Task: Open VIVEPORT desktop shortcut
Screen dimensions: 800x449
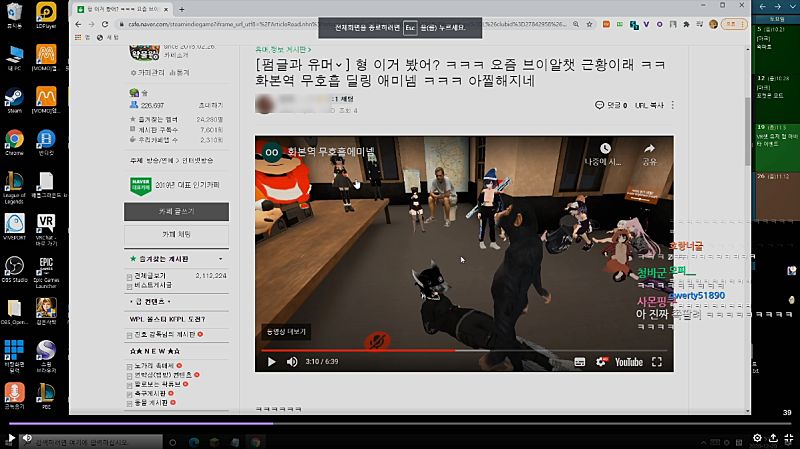Action: [x=14, y=227]
